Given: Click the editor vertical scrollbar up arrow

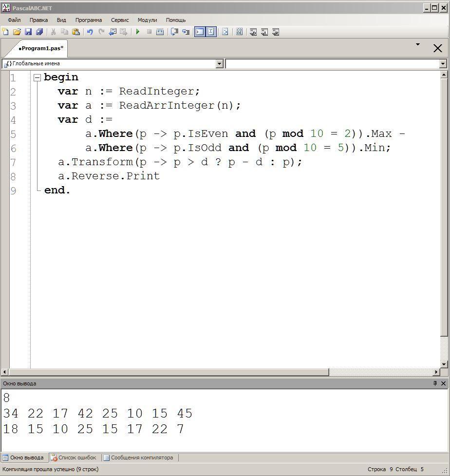Looking at the screenshot, I should point(444,75).
